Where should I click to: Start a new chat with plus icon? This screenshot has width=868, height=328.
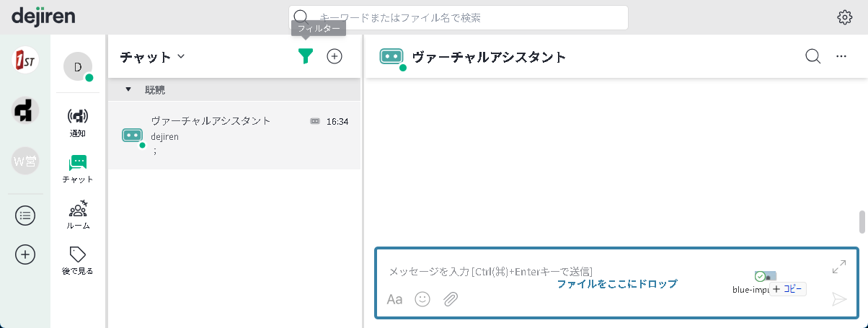335,56
